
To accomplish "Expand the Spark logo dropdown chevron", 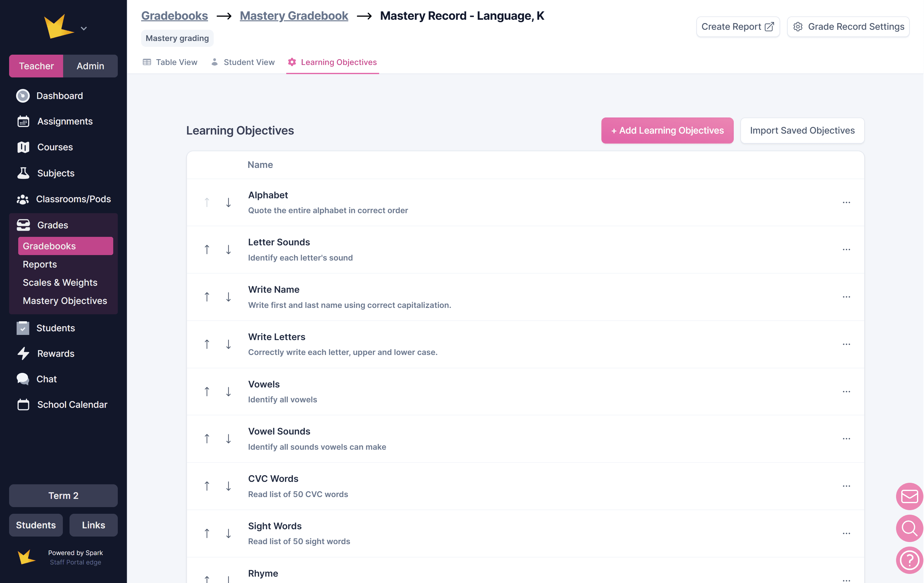I will (84, 29).
